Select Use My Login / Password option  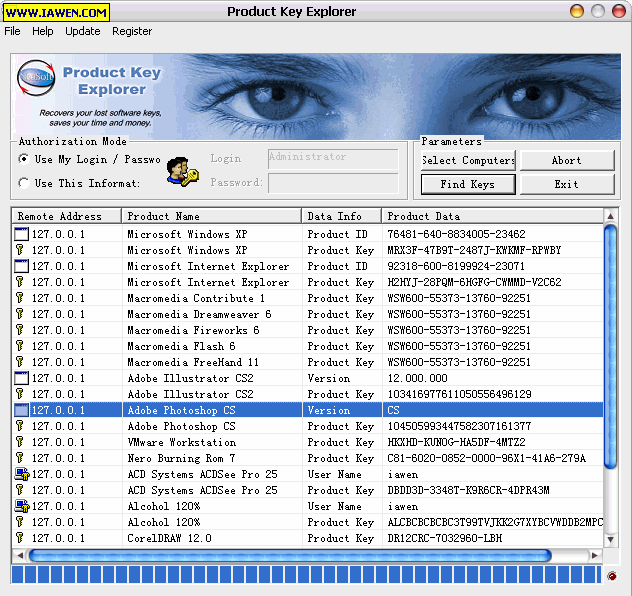(x=24, y=159)
